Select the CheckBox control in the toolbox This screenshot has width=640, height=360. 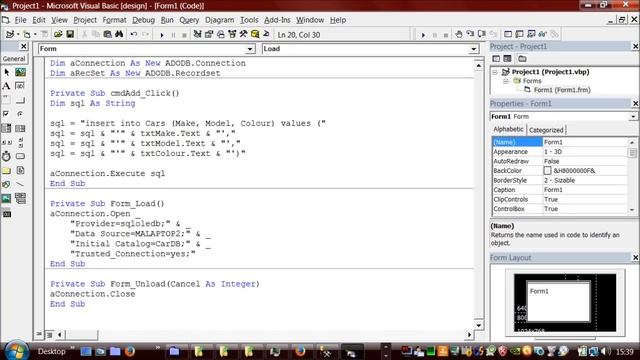click(7, 114)
